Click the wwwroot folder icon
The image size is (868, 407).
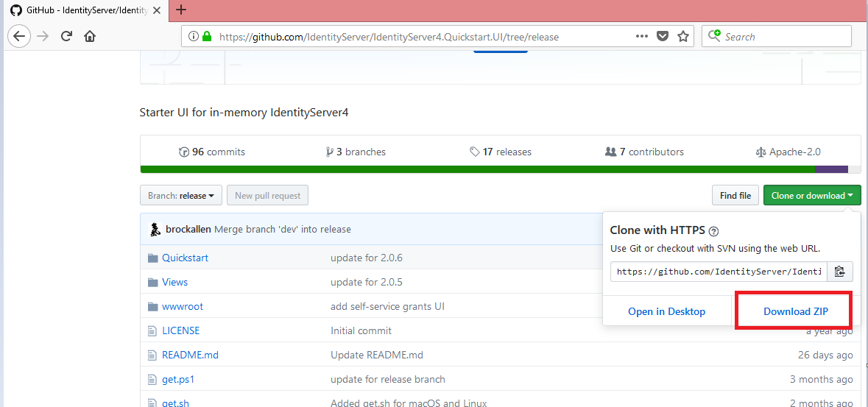tap(153, 307)
